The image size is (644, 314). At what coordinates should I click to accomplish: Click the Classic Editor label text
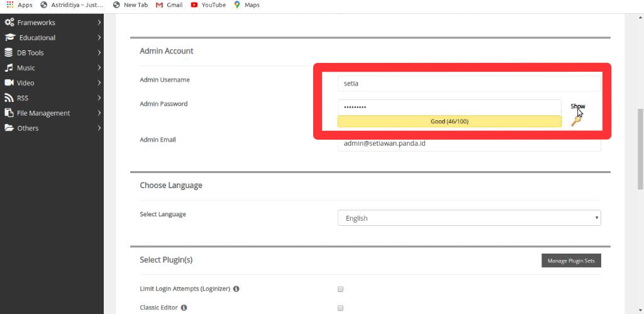159,308
